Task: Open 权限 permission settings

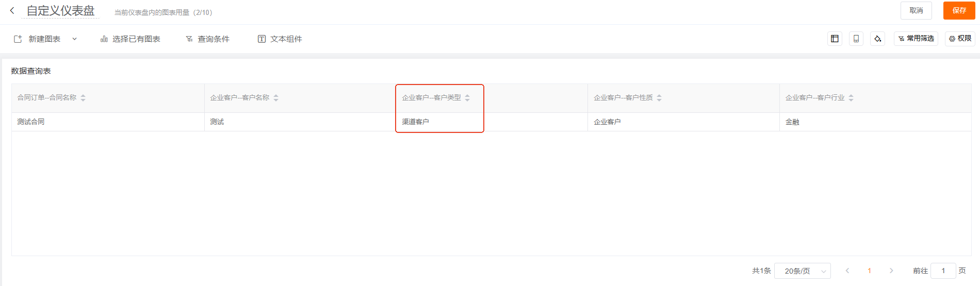Action: point(960,39)
